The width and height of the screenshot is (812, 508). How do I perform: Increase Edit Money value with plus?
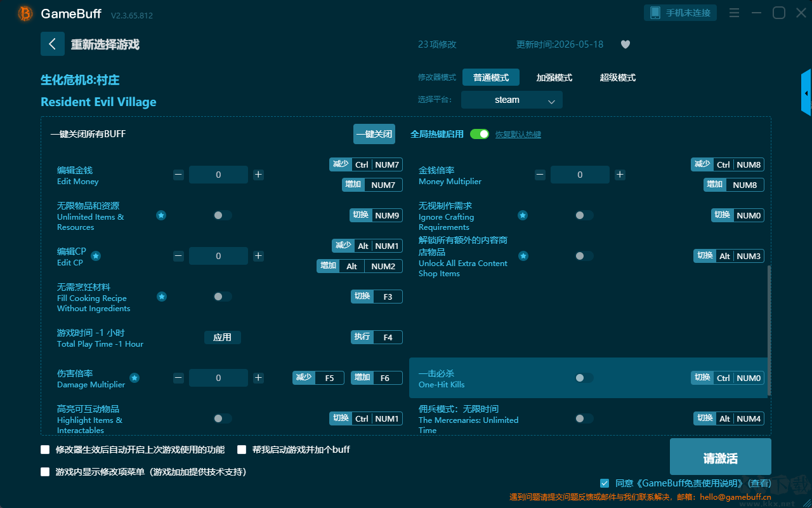pos(258,175)
